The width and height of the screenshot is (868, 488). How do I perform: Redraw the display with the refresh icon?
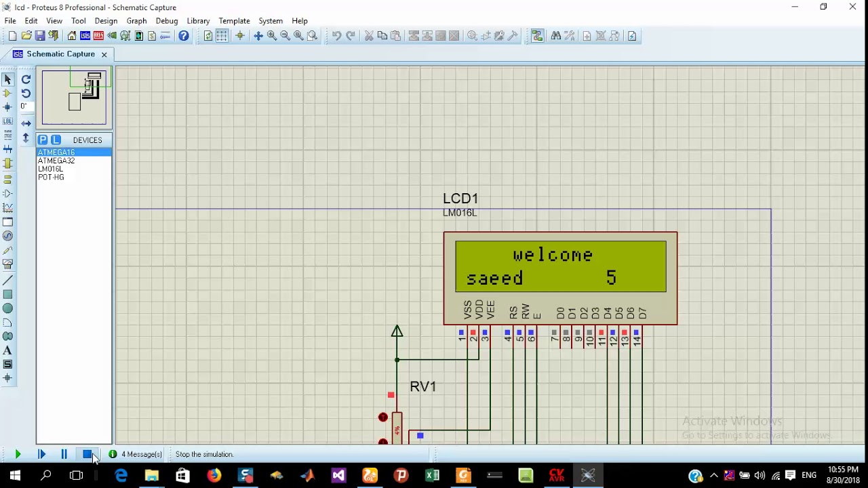[x=208, y=36]
